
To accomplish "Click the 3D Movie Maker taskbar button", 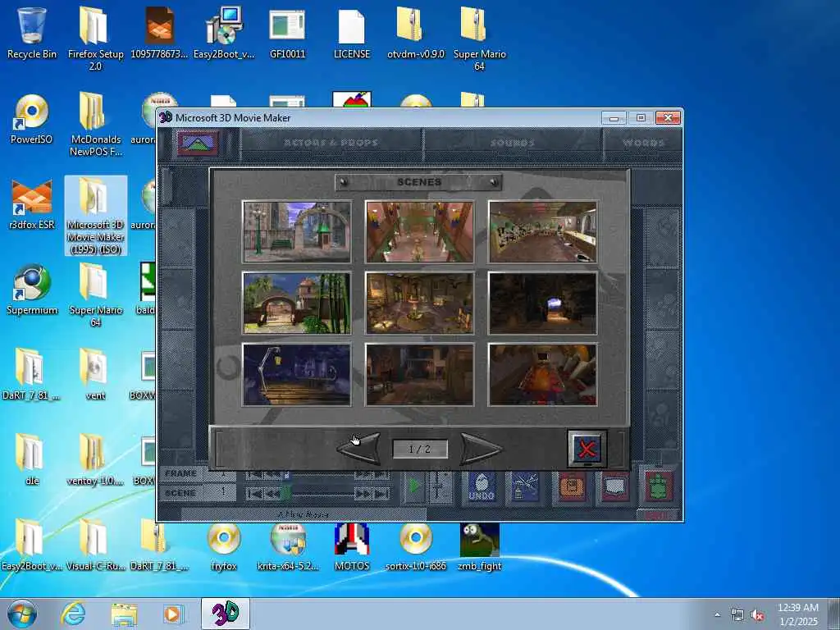I will click(226, 614).
